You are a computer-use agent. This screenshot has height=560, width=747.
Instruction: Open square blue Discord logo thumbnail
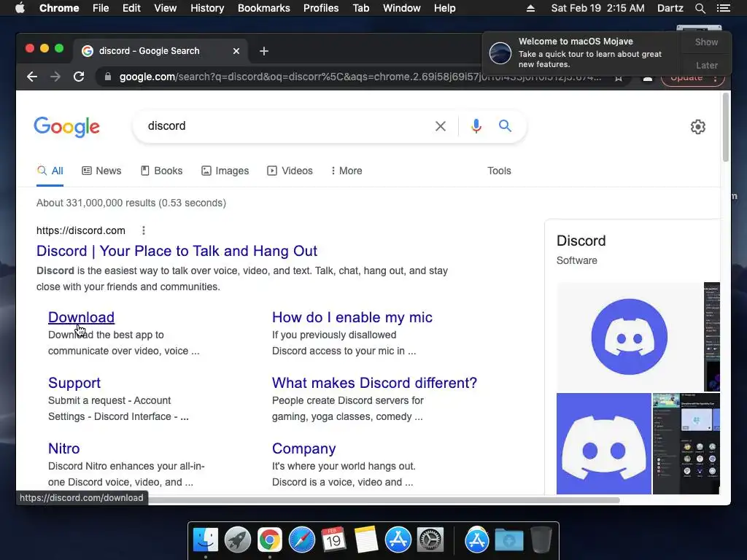(603, 444)
